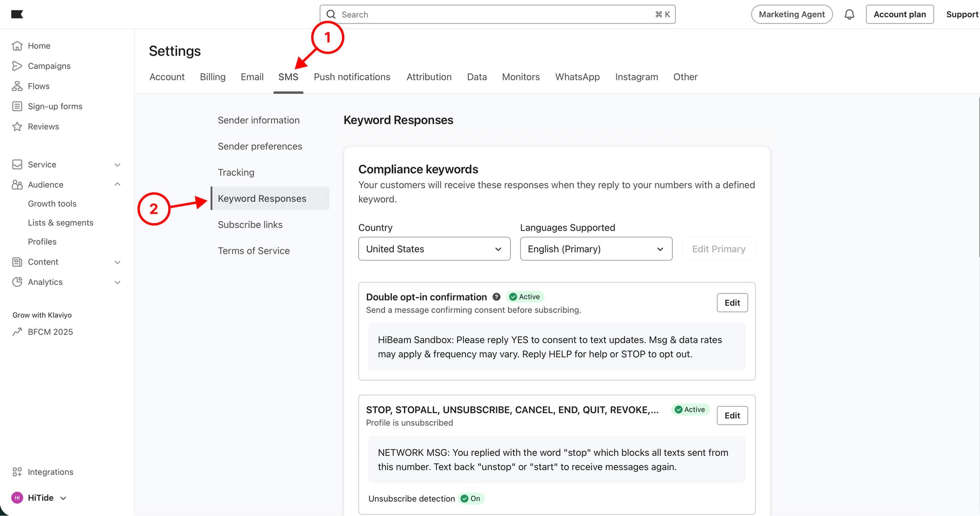The width and height of the screenshot is (980, 516).
Task: Click help icon beside Double opt-in confirmation
Action: 496,297
